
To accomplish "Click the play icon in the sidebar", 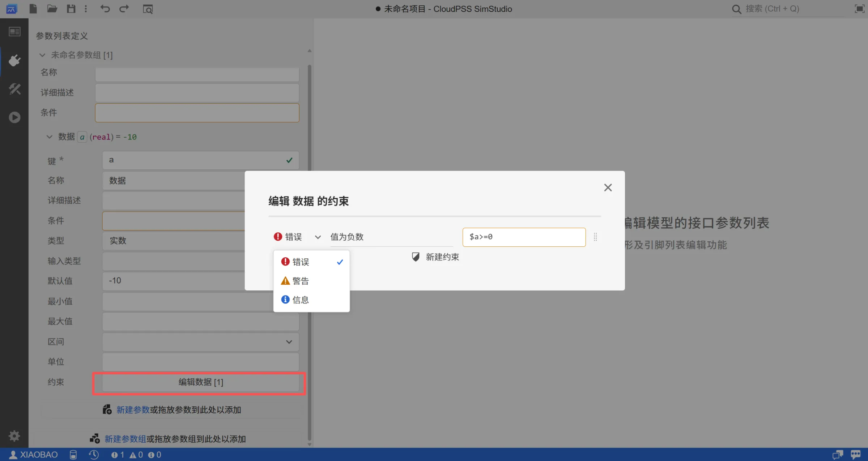I will point(14,117).
